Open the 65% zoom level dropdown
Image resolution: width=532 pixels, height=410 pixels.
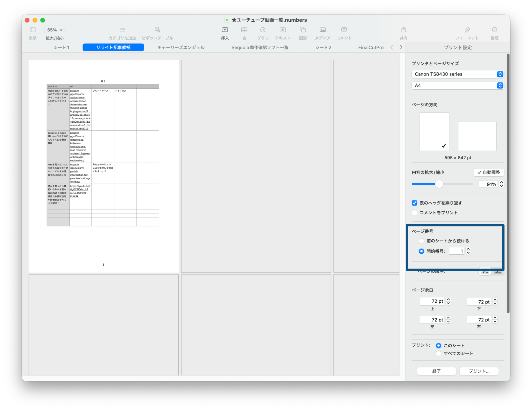click(x=55, y=30)
